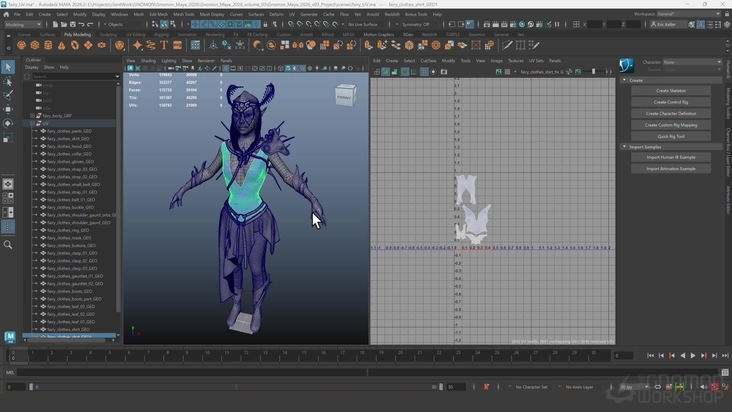The height and width of the screenshot is (412, 732).
Task: Undo the last action via toolbar arrow
Action: click(x=81, y=24)
